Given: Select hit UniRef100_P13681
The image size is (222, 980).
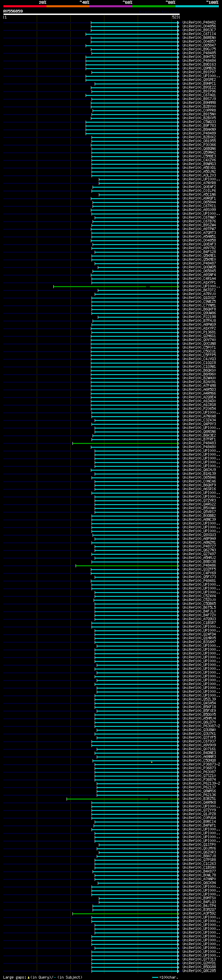Looking at the screenshot, I should 199,332.
